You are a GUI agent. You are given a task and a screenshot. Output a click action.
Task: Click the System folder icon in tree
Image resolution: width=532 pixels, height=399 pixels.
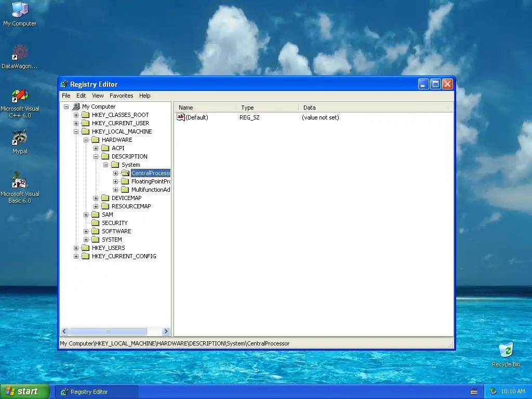115,165
